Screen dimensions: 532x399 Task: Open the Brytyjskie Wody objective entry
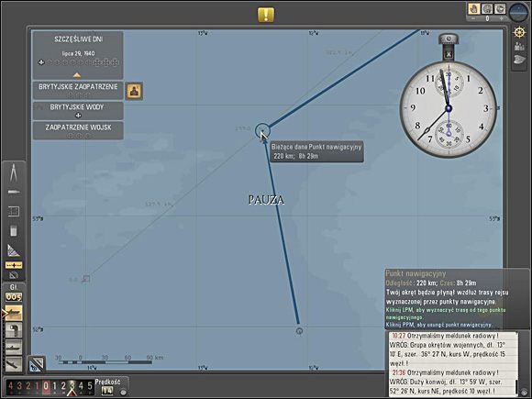point(78,111)
